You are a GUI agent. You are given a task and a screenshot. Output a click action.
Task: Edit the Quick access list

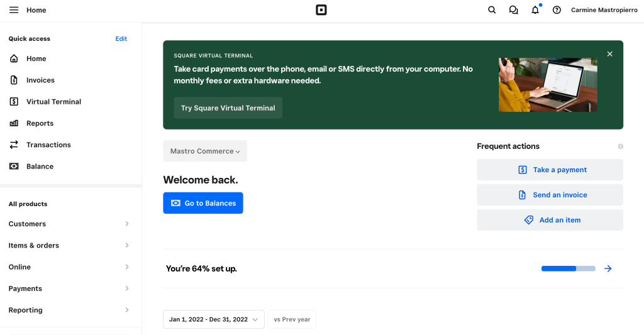click(121, 38)
